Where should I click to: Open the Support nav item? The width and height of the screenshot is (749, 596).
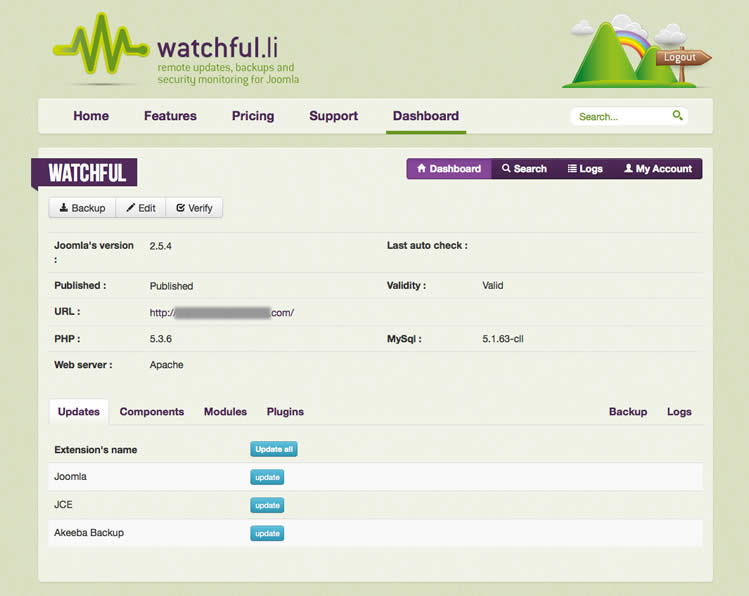click(333, 116)
